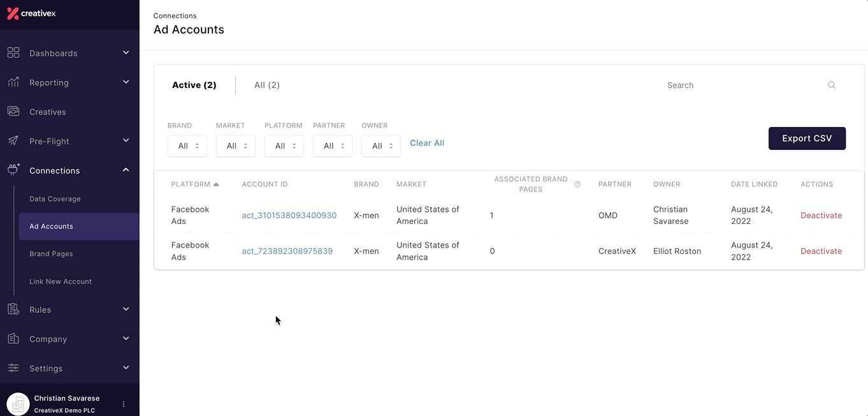The width and height of the screenshot is (868, 416).
Task: Click the CreativeX logo
Action: coord(31,13)
